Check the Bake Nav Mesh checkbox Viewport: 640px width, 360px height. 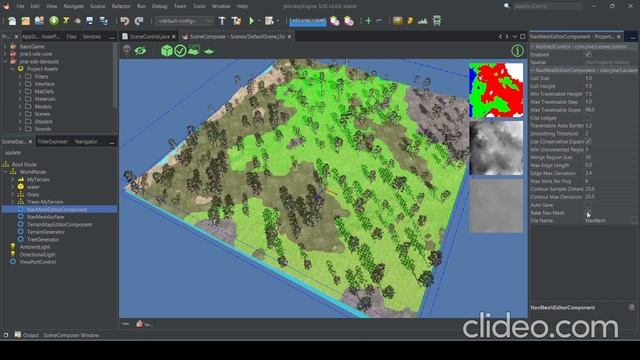pos(588,213)
